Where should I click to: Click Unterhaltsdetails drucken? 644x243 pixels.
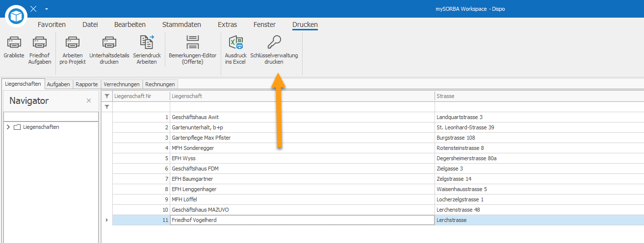[x=109, y=50]
